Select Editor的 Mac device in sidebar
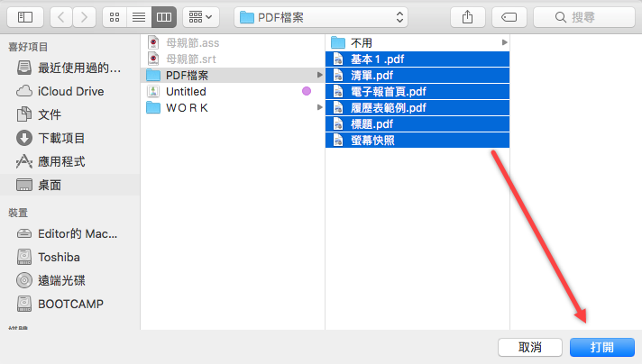Viewport: 642px width, 364px height. (70, 234)
